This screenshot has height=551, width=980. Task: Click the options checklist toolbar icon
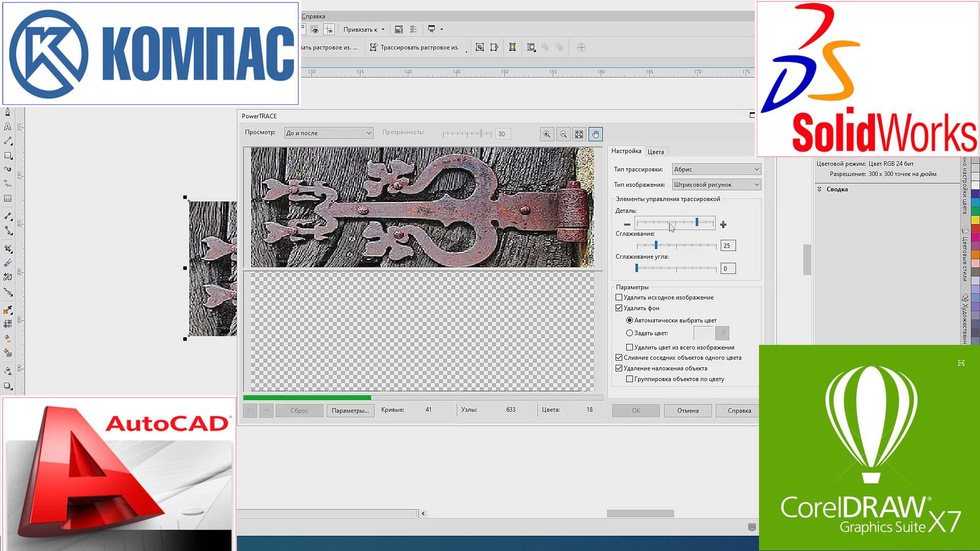click(x=413, y=30)
